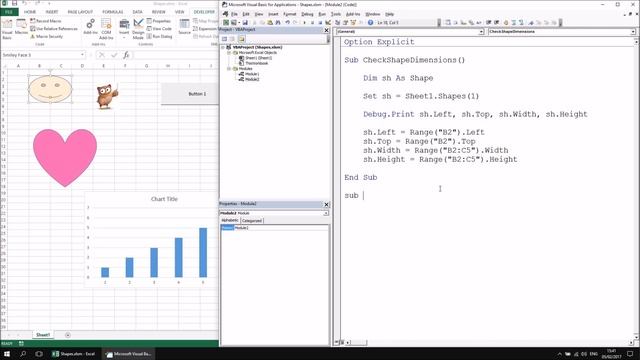Open the Insert controls dropdown in Excel
The height and width of the screenshot is (360, 640).
tap(124, 29)
